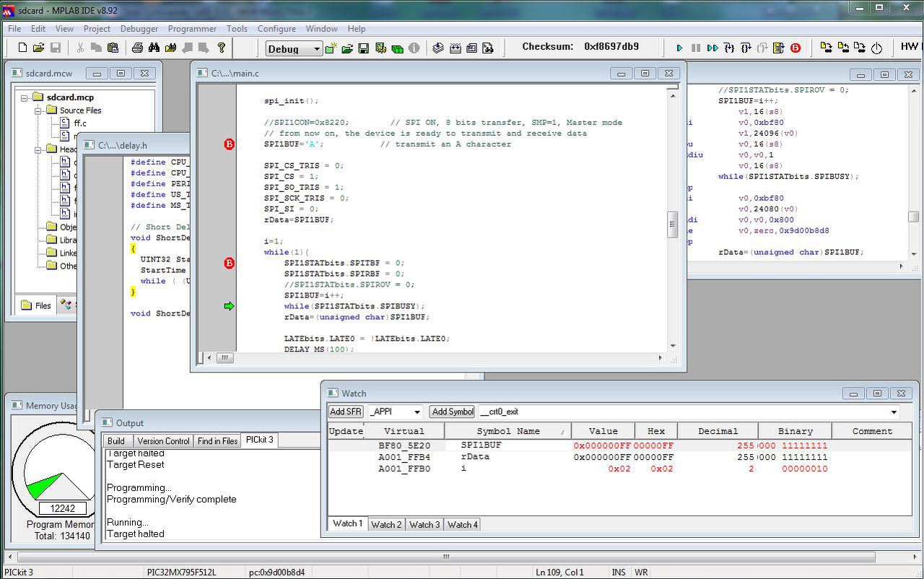The image size is (924, 579).
Task: Switch to the Watch 2 tab
Action: (x=386, y=525)
